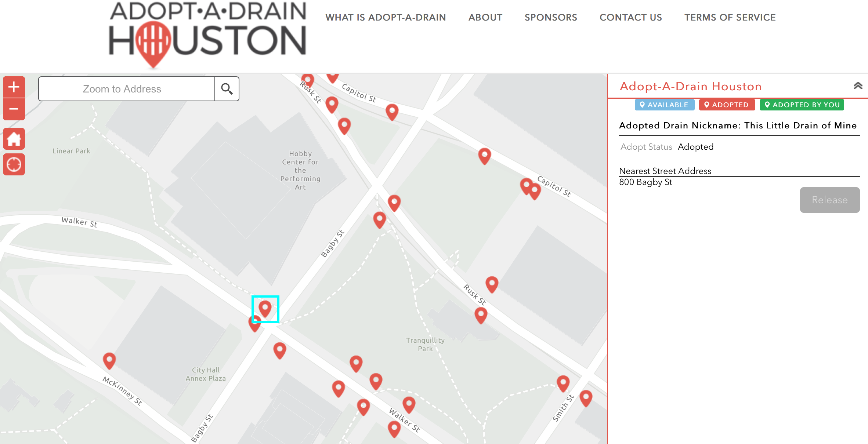Toggle the ADOPTED BY YOU filter
The height and width of the screenshot is (444, 868).
pyautogui.click(x=802, y=105)
